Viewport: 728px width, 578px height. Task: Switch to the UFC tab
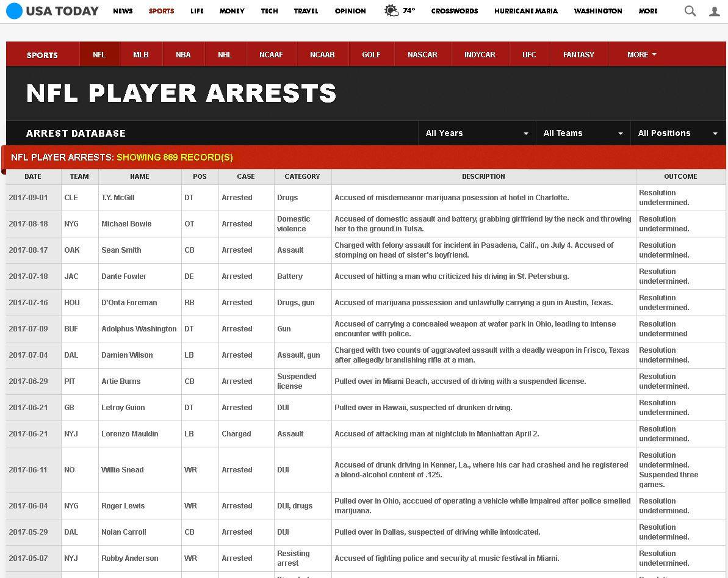pos(529,54)
